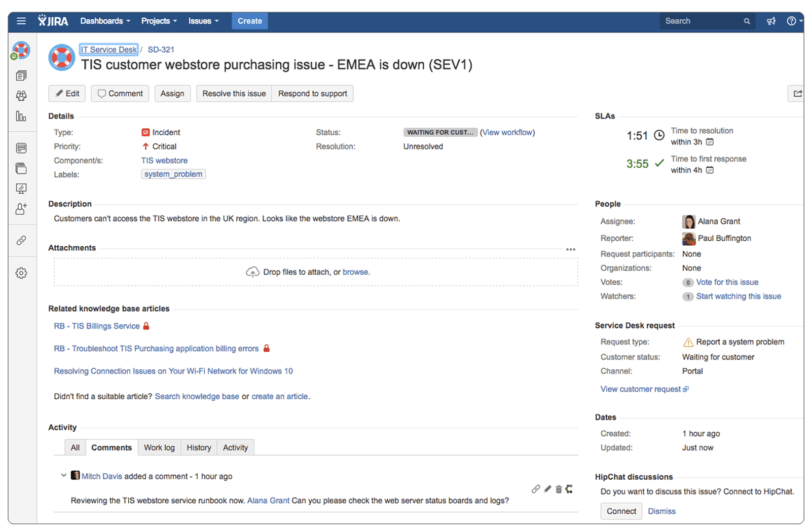This screenshot has height=532, width=811.
Task: Open the feedback megaphone icon
Action: click(771, 21)
